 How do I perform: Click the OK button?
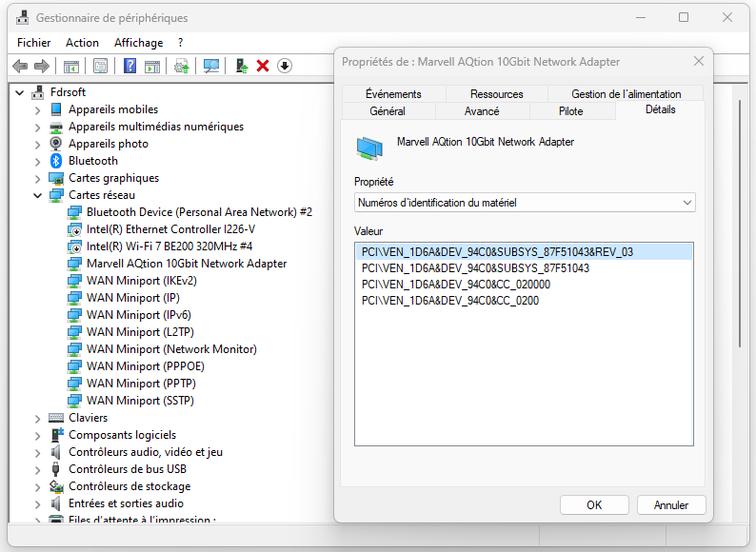tap(593, 505)
